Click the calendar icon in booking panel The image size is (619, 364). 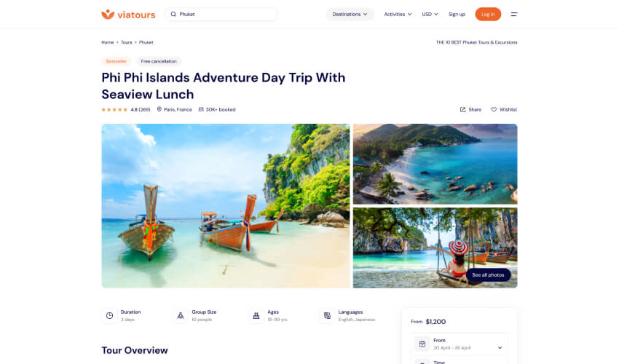[422, 344]
